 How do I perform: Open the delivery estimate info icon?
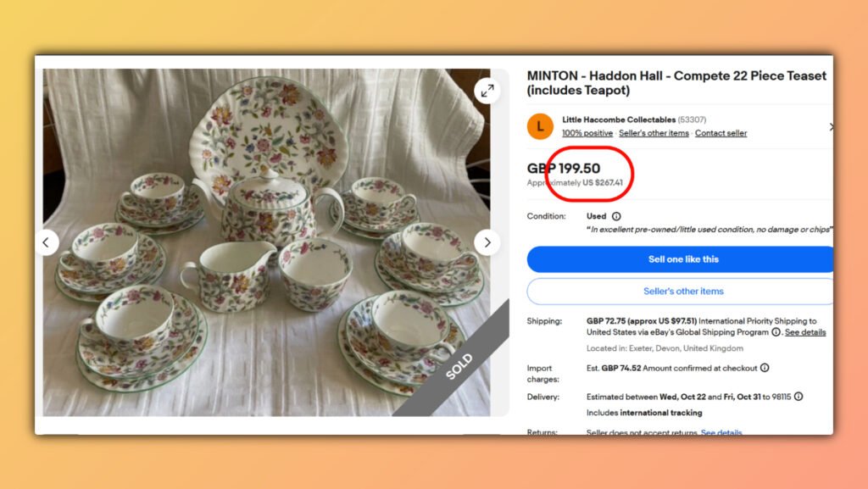tap(798, 397)
